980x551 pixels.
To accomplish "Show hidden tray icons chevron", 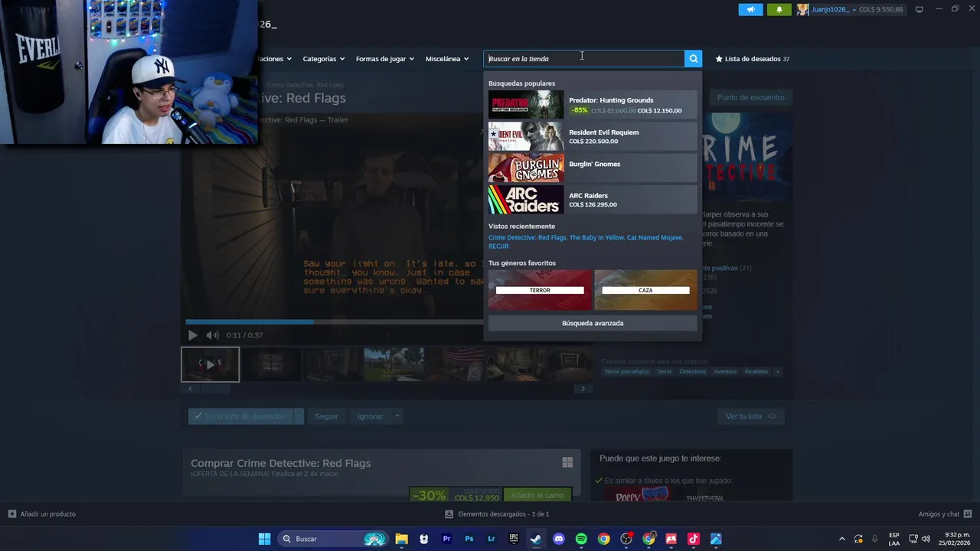I will [841, 539].
